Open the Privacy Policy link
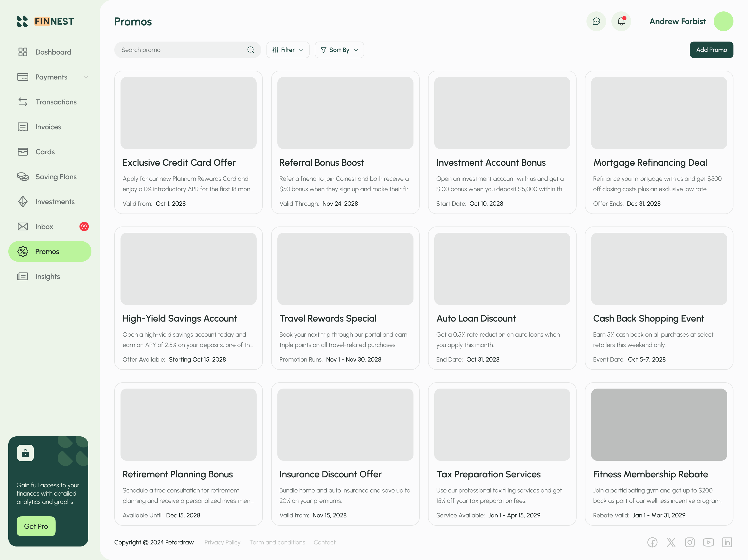Image resolution: width=748 pixels, height=560 pixels. [222, 542]
